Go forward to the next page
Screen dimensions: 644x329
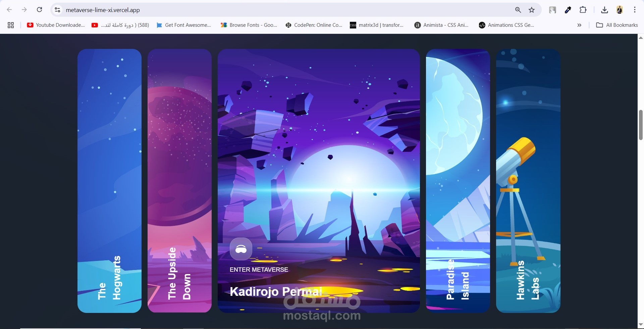(x=24, y=10)
